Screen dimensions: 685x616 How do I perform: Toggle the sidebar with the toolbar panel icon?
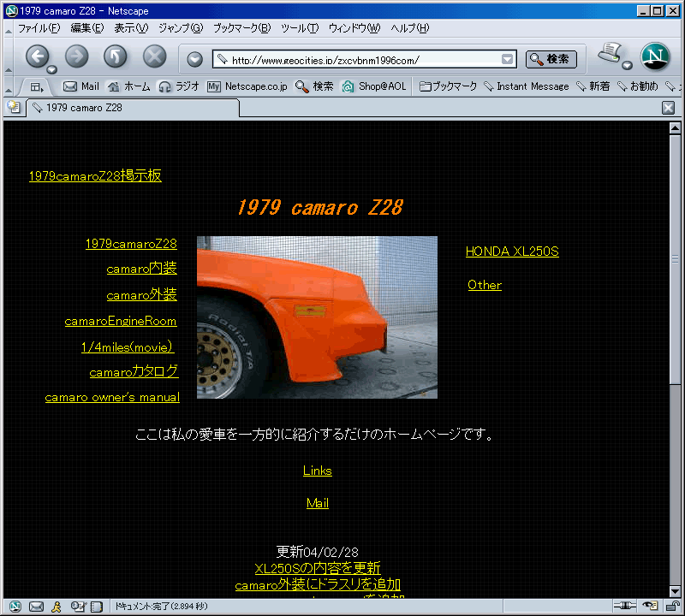click(x=36, y=87)
